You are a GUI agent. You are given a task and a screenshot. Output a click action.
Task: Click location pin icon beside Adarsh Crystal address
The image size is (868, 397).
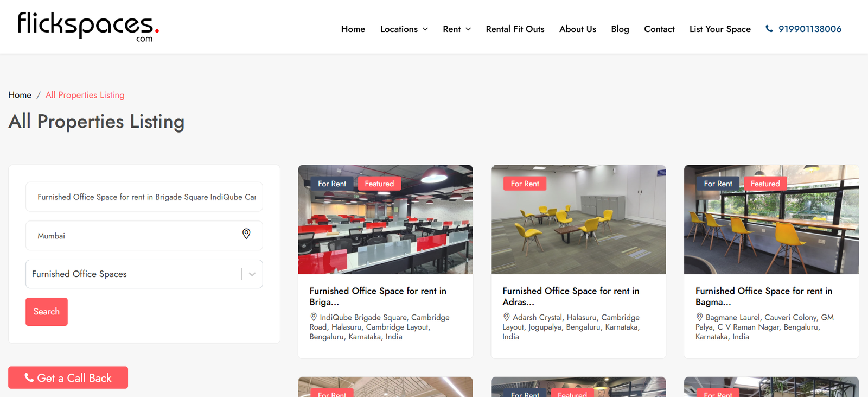[507, 317]
